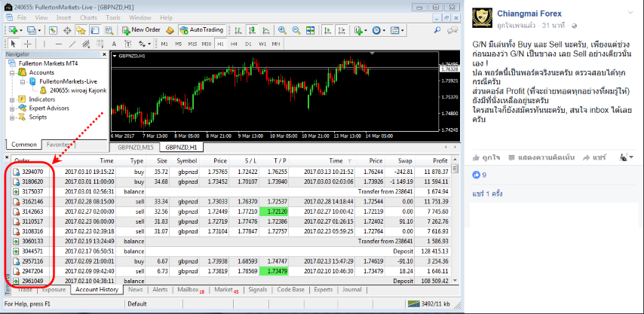The width and height of the screenshot is (644, 314).
Task: Zoom in on the chart
Action: click(282, 30)
